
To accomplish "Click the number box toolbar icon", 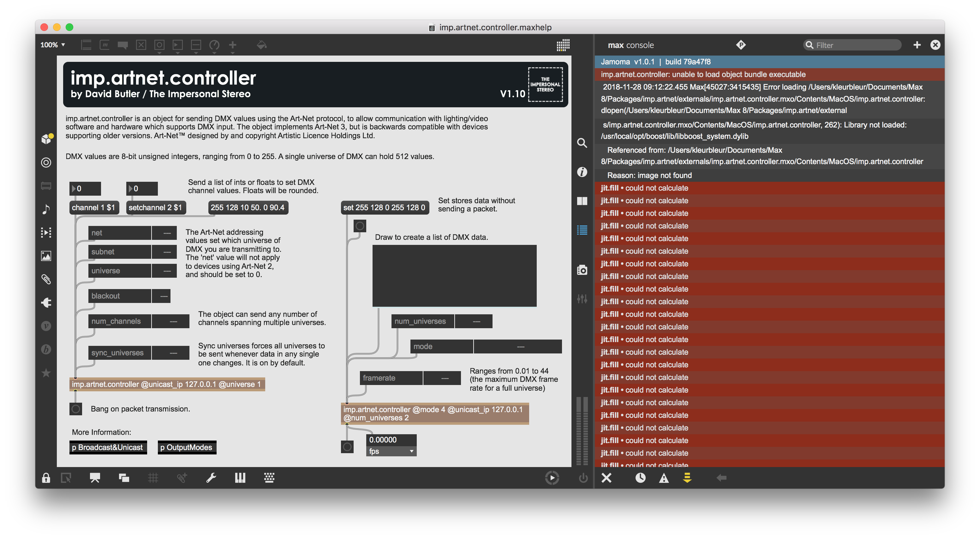I will coord(178,45).
